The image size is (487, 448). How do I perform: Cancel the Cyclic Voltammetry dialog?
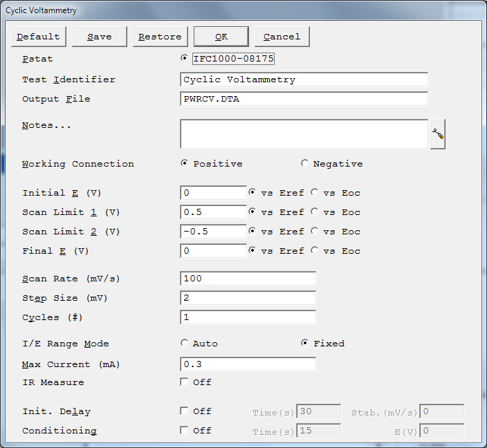pos(282,37)
